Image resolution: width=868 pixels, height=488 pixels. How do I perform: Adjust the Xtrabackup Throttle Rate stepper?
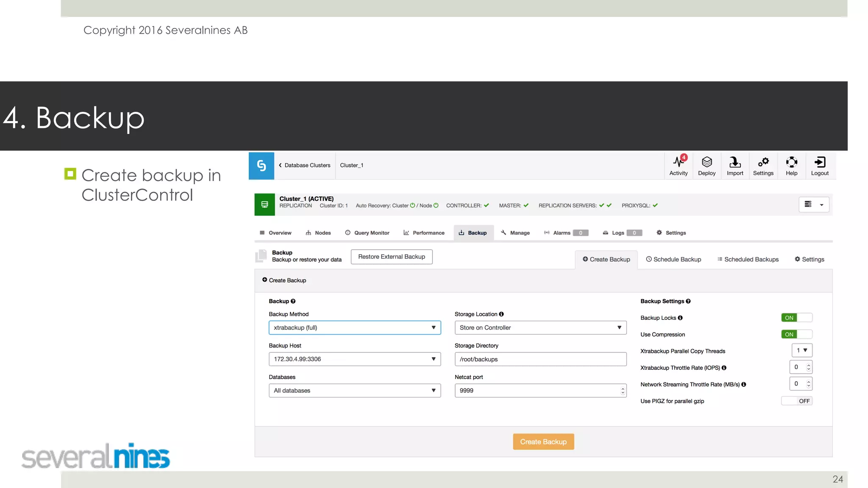(x=808, y=367)
